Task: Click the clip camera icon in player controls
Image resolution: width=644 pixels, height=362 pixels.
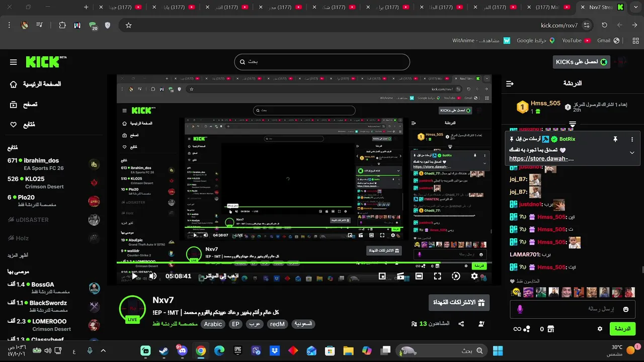Action: point(401,276)
